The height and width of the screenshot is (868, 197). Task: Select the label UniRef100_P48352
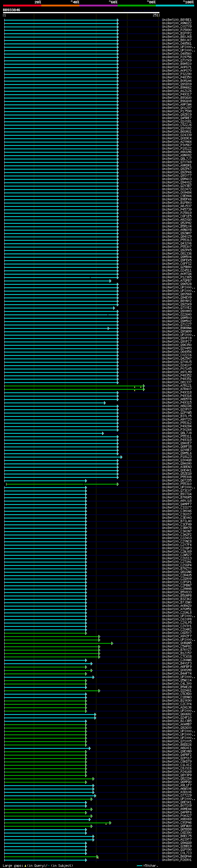tap(177, 375)
